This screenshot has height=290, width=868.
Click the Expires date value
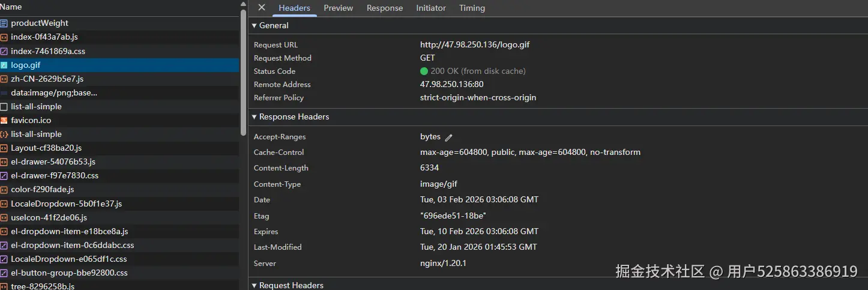(479, 231)
